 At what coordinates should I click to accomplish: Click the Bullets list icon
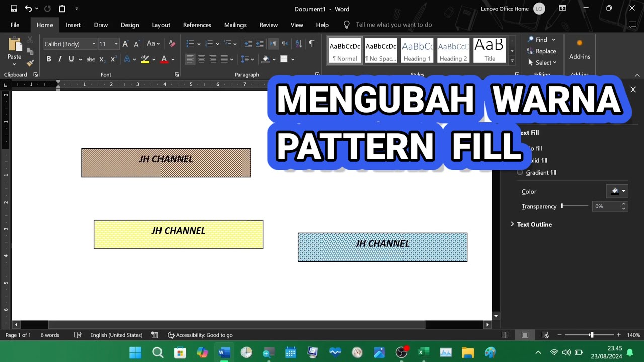(x=190, y=44)
